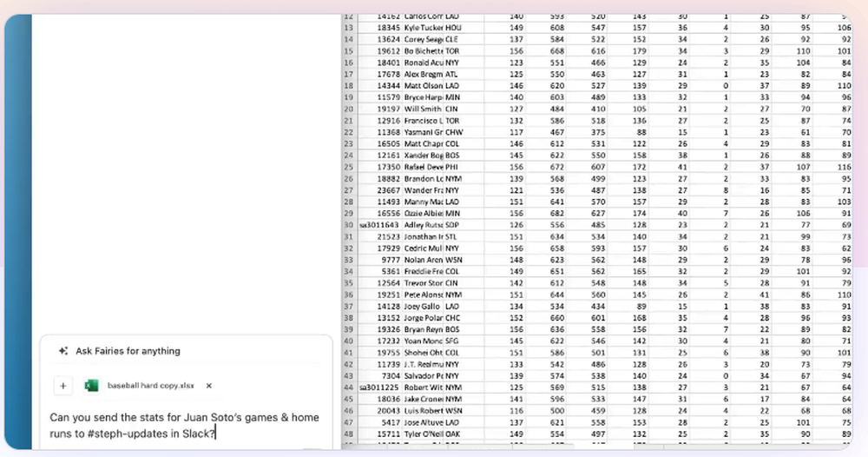Select the 'Yasmani Gr' name cell

tap(424, 132)
